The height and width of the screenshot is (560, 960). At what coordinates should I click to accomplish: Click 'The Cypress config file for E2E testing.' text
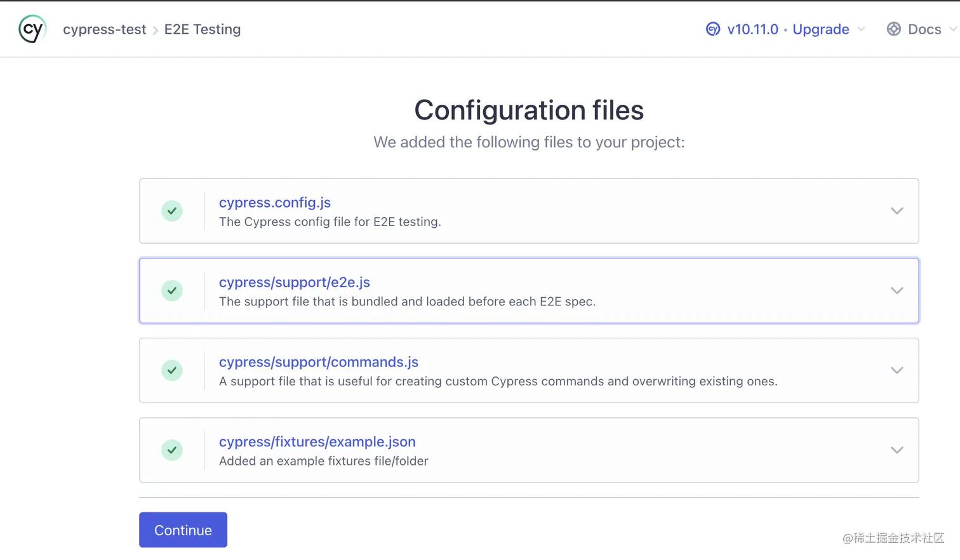click(x=330, y=222)
